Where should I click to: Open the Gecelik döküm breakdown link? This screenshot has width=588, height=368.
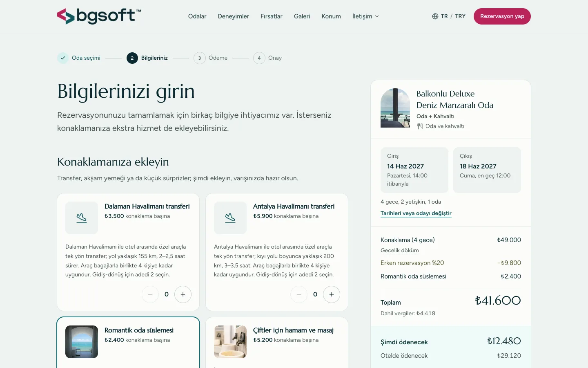point(400,251)
